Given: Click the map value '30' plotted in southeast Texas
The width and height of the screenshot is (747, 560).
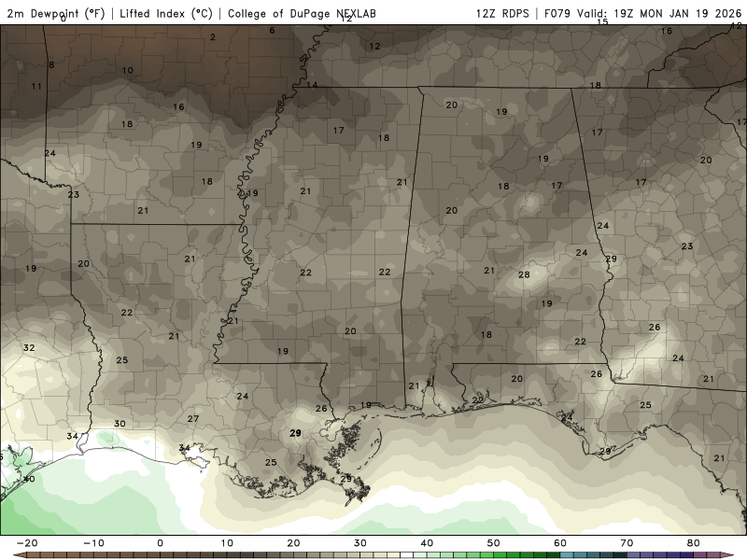Looking at the screenshot, I should coord(120,424).
